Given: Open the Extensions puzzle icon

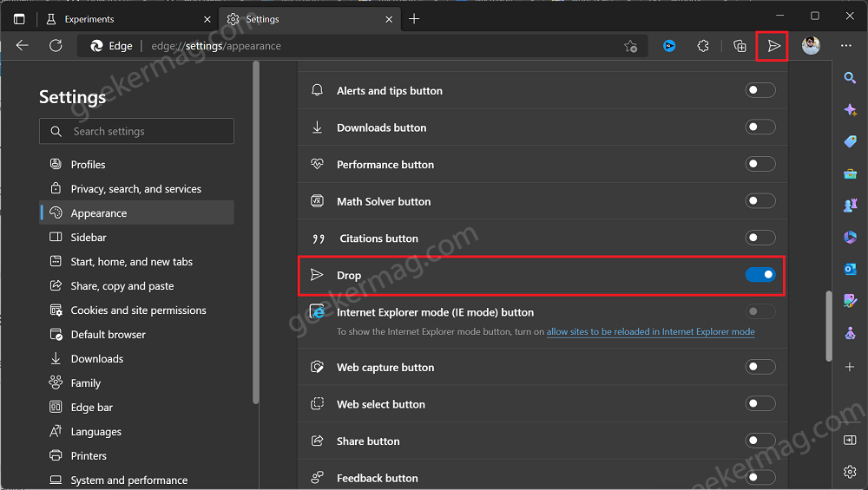Looking at the screenshot, I should point(703,46).
